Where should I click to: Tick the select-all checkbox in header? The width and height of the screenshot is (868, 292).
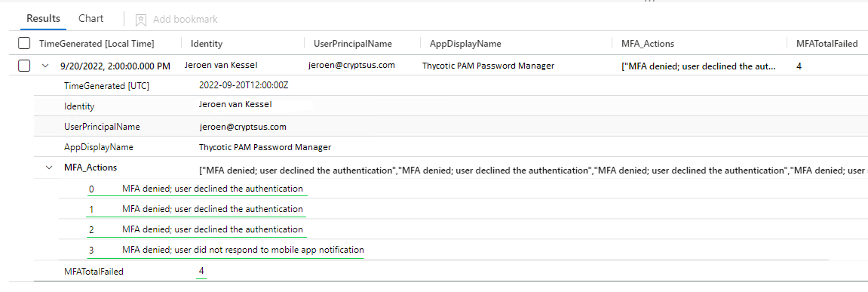[24, 43]
